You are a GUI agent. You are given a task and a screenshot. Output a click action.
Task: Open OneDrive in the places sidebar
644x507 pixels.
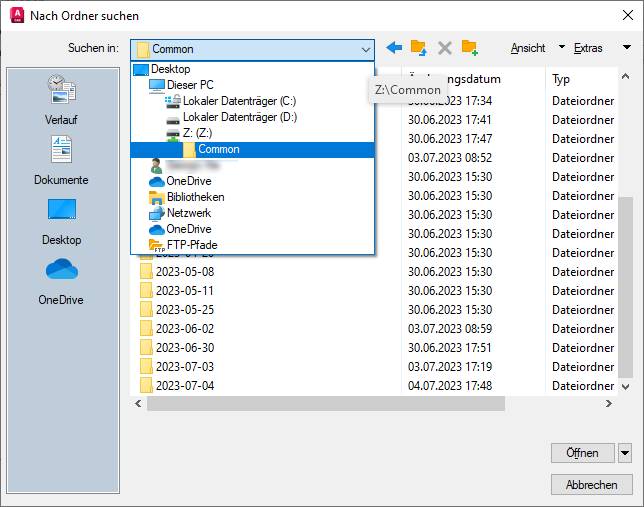pos(61,282)
